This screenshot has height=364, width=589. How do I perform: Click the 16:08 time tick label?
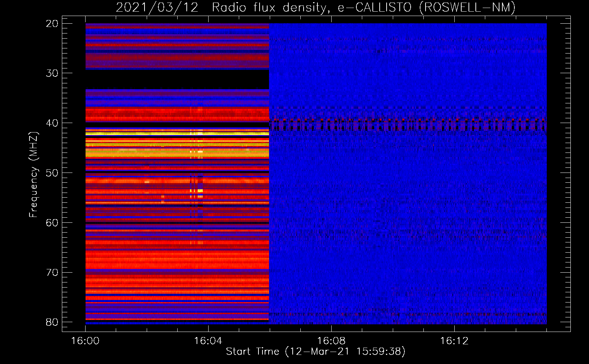tap(331, 341)
